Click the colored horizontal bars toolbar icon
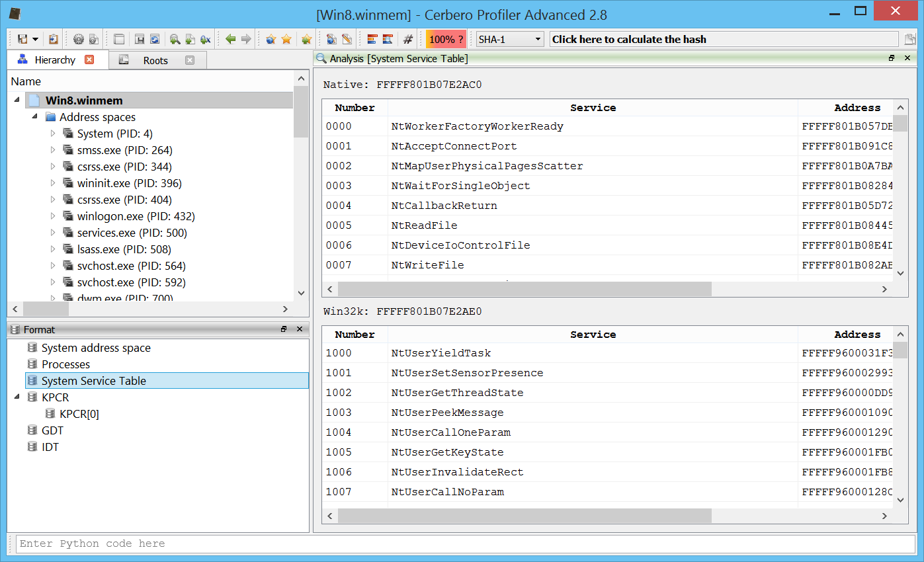924x562 pixels. [372, 39]
